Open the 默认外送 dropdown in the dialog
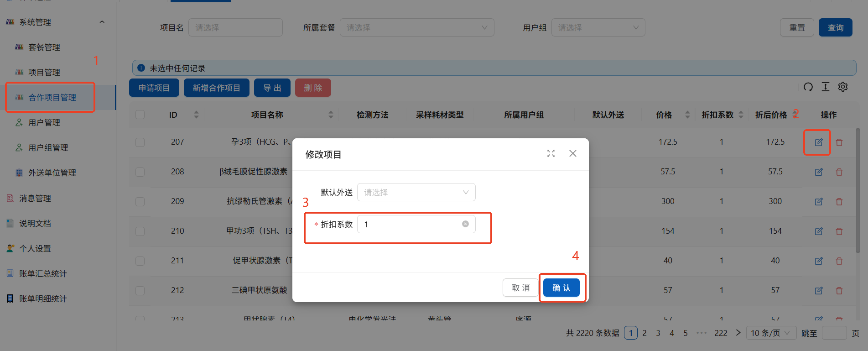Image resolution: width=868 pixels, height=351 pixels. (x=416, y=192)
